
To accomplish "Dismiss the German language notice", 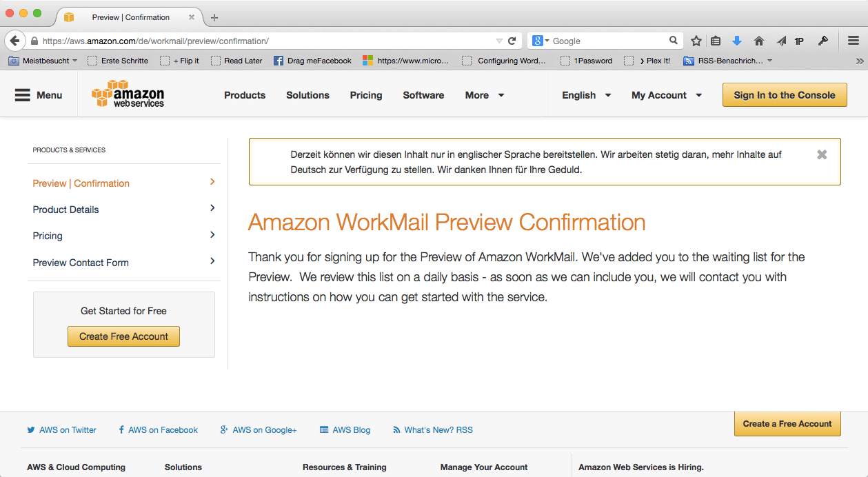I will point(822,154).
